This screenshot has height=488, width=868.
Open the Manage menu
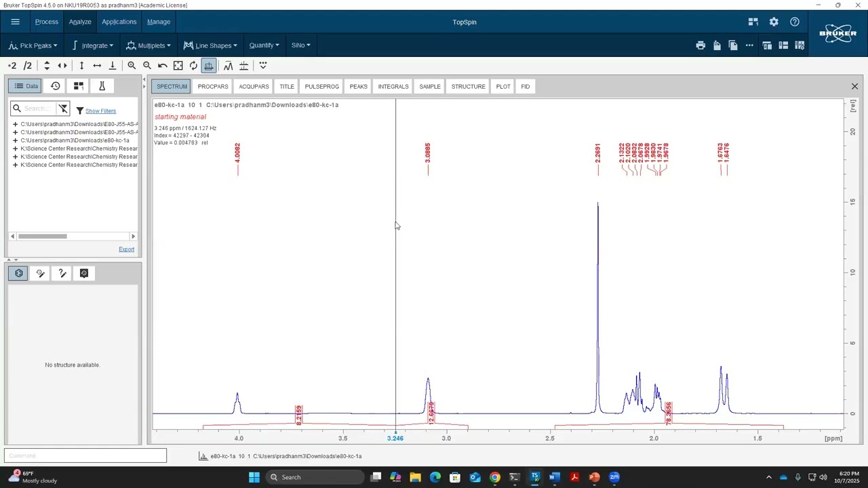(x=159, y=22)
